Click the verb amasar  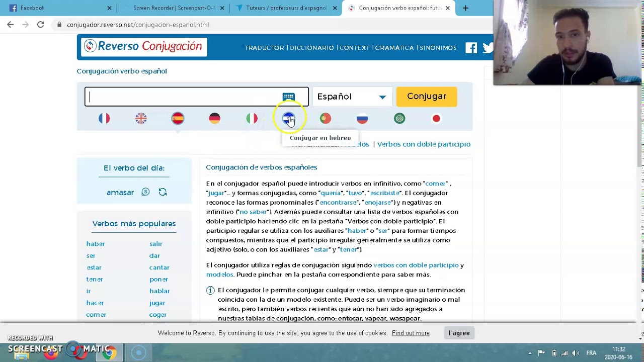pos(120,193)
